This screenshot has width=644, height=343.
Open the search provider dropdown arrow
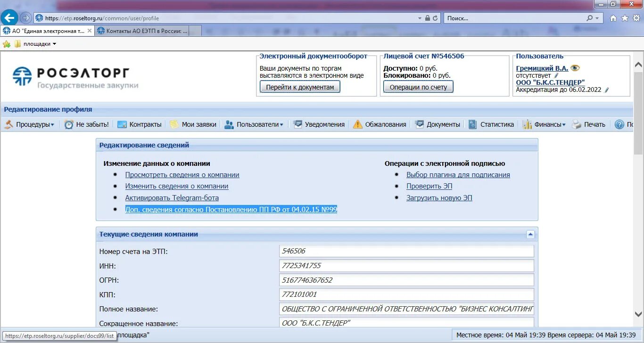point(597,18)
